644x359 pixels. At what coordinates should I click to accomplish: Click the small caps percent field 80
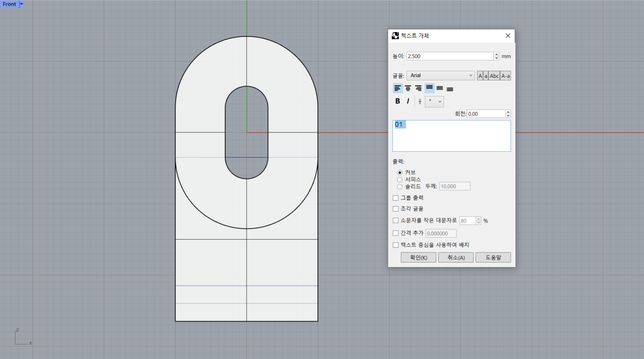point(467,221)
